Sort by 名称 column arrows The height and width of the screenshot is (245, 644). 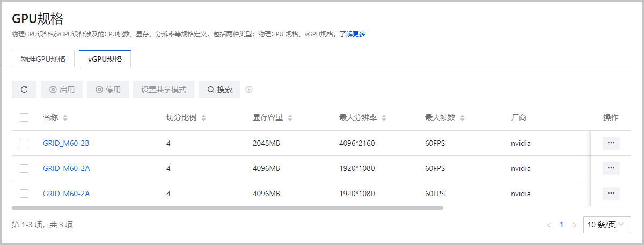pos(65,118)
